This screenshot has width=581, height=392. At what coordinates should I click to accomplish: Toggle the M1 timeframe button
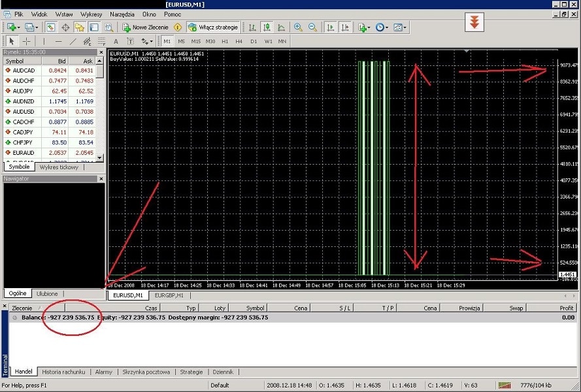coord(167,41)
